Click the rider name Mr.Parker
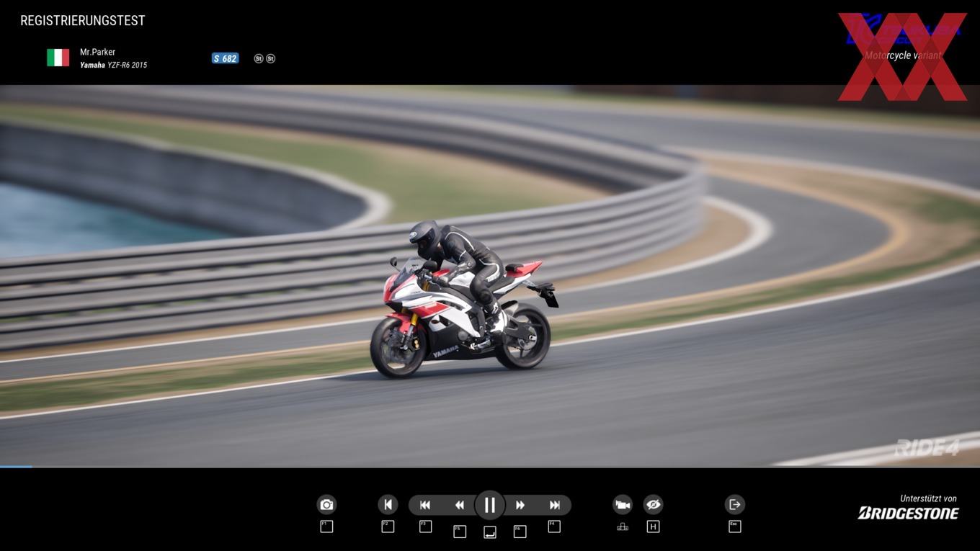 [97, 52]
